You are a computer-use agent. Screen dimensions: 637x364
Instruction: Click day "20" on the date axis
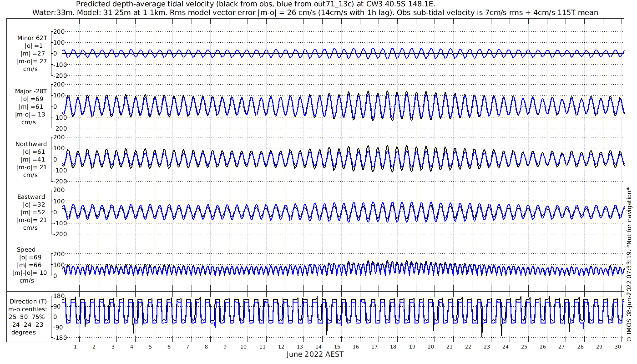430,347
